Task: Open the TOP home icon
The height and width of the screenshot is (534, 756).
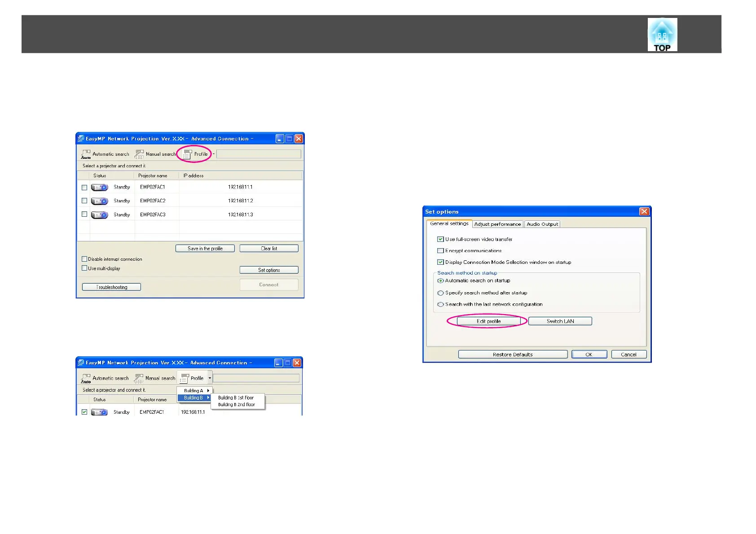Action: 662,35
